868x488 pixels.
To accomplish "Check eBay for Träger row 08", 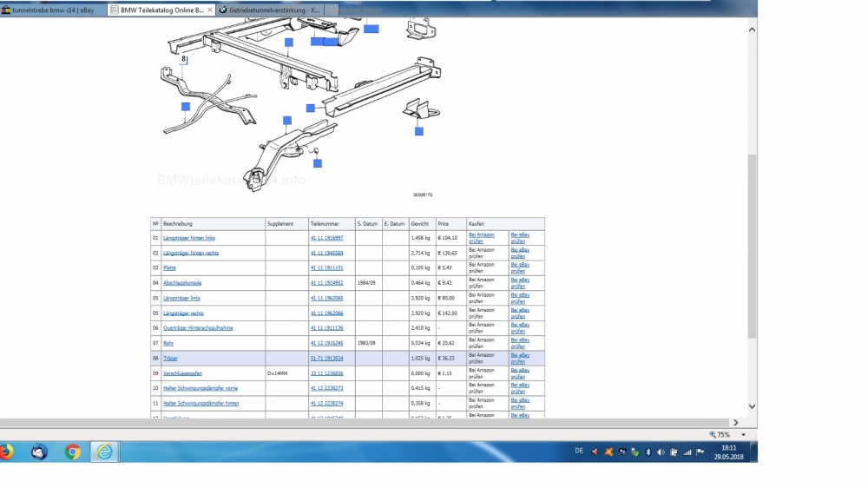I will click(519, 358).
